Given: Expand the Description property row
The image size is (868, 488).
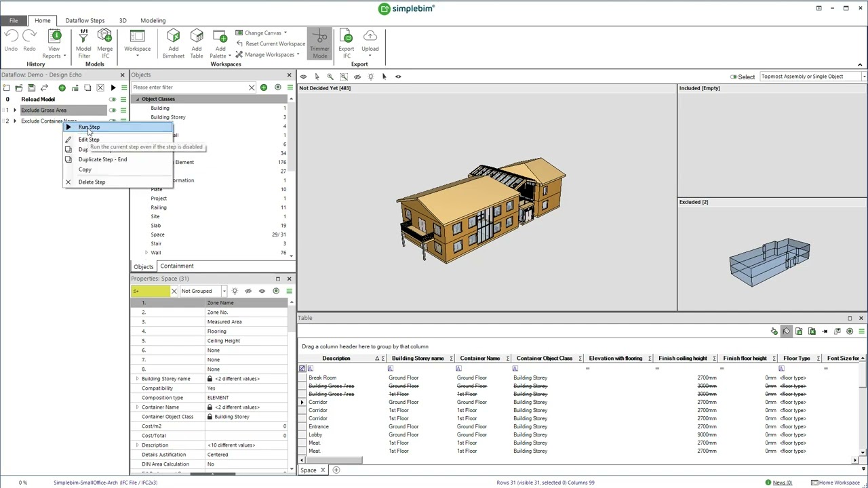Looking at the screenshot, I should [x=138, y=445].
